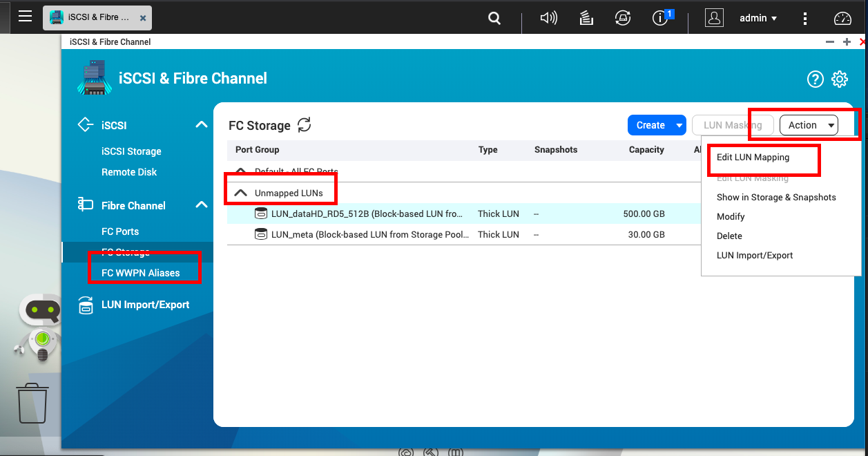
Task: Open the background tasks stack icon
Action: [x=586, y=19]
